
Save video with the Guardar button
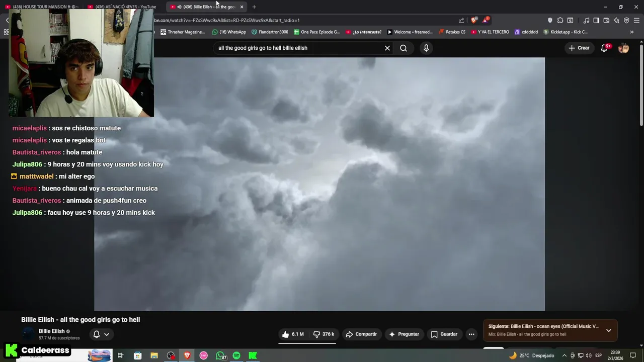(444, 334)
